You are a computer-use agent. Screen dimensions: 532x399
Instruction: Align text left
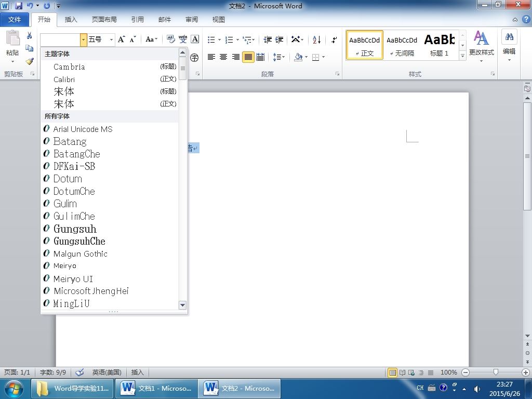coord(211,57)
